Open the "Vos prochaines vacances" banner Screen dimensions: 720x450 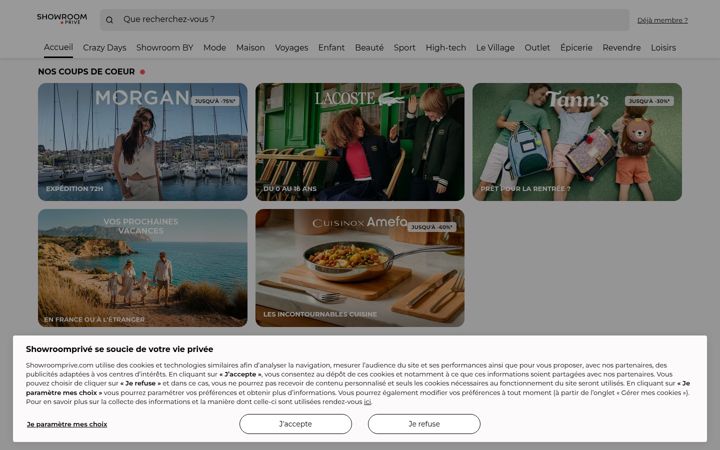click(x=142, y=268)
